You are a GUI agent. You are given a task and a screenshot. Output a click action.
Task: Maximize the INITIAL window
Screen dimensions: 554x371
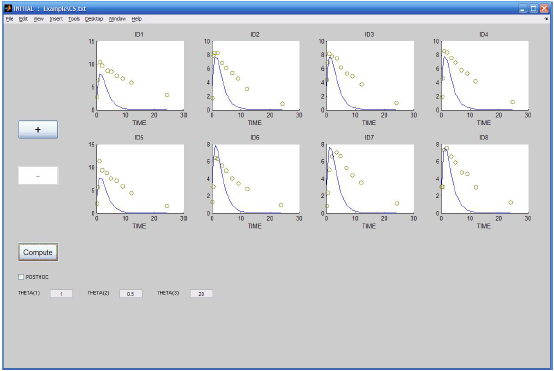point(534,8)
